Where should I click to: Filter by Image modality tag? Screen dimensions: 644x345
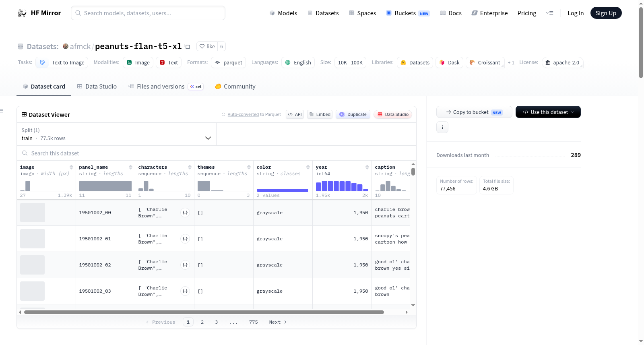click(x=138, y=62)
